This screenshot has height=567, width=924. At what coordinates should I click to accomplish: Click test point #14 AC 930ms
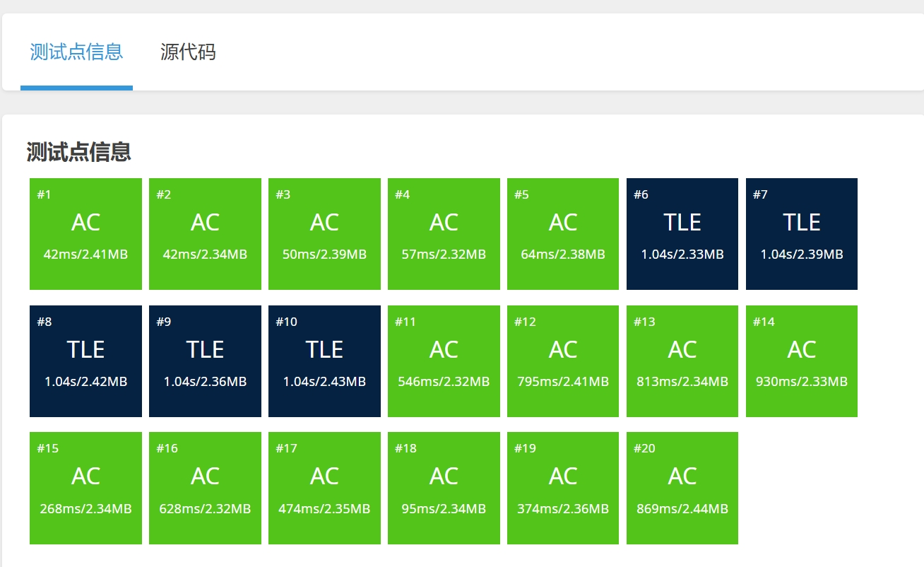coord(802,361)
